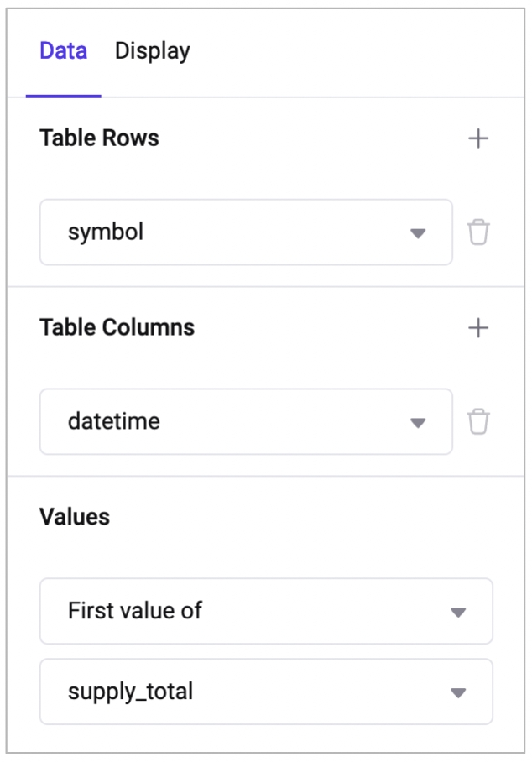Open the symbol row selector
The height and width of the screenshot is (762, 532).
pos(245,232)
